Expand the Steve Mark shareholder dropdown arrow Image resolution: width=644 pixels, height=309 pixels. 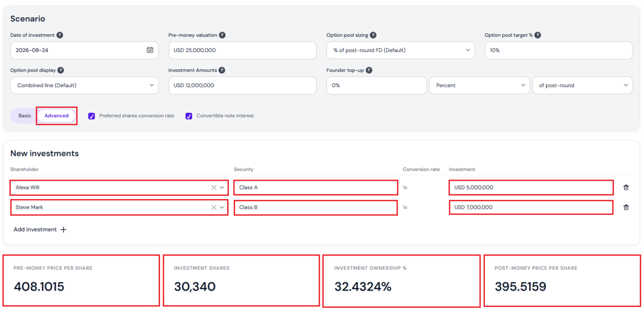pos(222,207)
